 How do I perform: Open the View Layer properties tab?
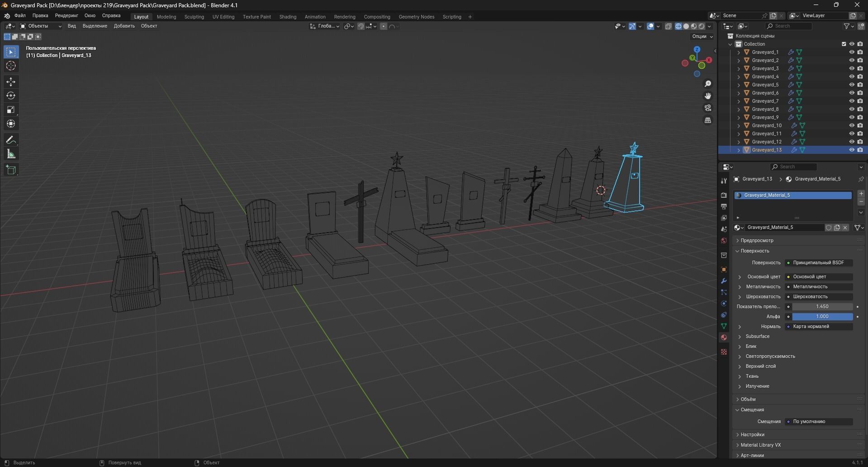point(724,218)
